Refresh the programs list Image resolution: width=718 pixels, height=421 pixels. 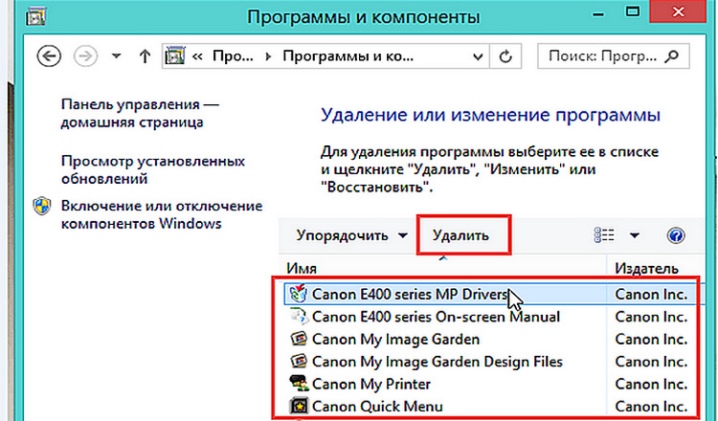(x=505, y=56)
